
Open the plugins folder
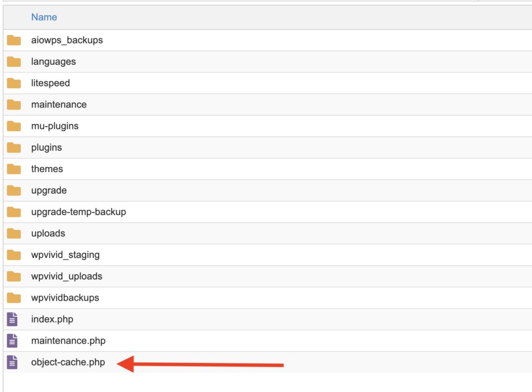[x=46, y=148]
